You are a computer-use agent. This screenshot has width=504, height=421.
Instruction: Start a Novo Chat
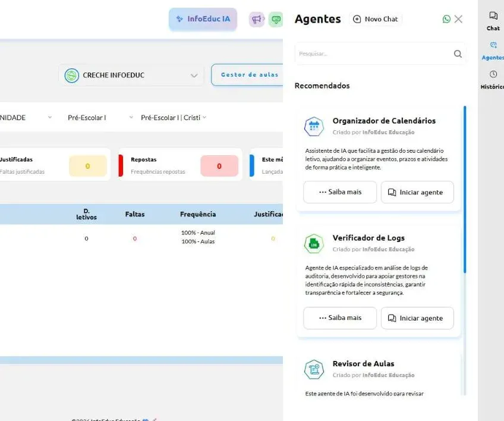click(x=376, y=19)
